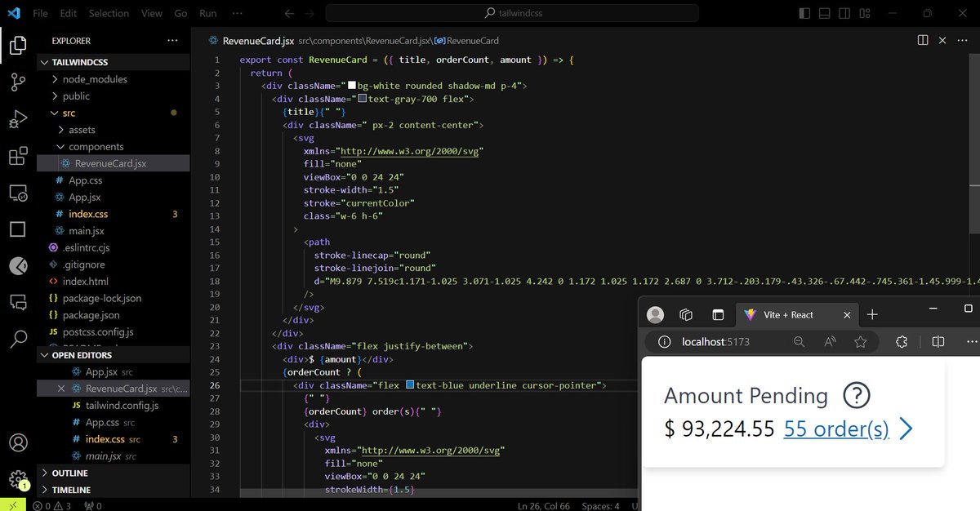The width and height of the screenshot is (980, 511).
Task: Open the Go menu
Action: coord(181,14)
